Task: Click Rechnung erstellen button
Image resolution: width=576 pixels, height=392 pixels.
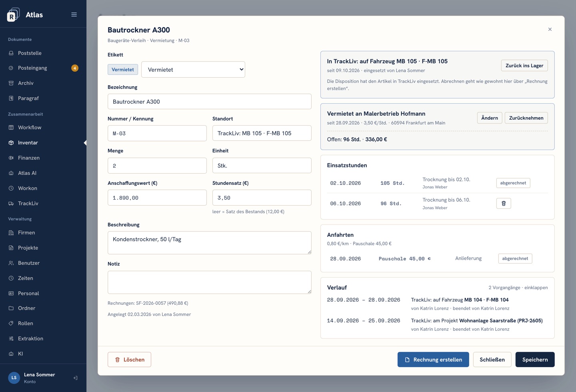Action: (433, 360)
